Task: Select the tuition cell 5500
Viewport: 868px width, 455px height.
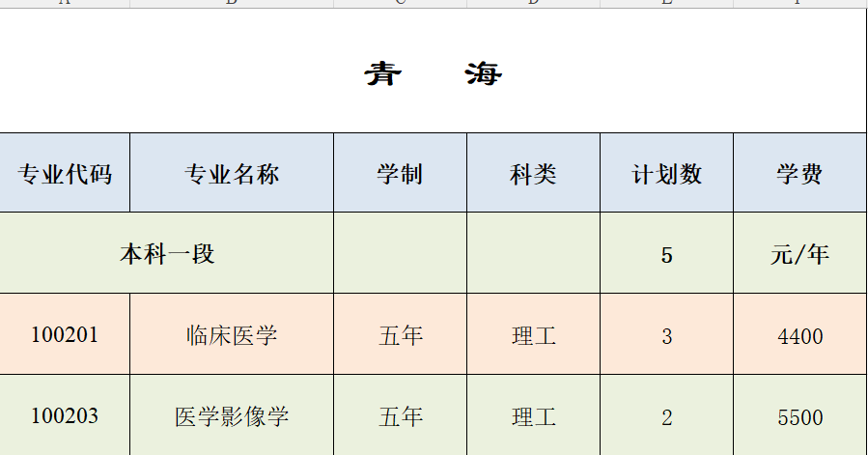Action: click(x=799, y=417)
